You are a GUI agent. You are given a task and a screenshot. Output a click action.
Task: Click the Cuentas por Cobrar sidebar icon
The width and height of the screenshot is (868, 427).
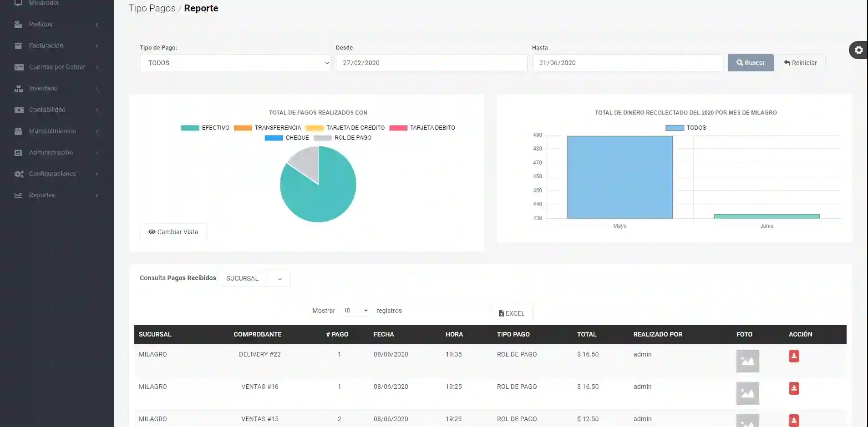point(19,67)
